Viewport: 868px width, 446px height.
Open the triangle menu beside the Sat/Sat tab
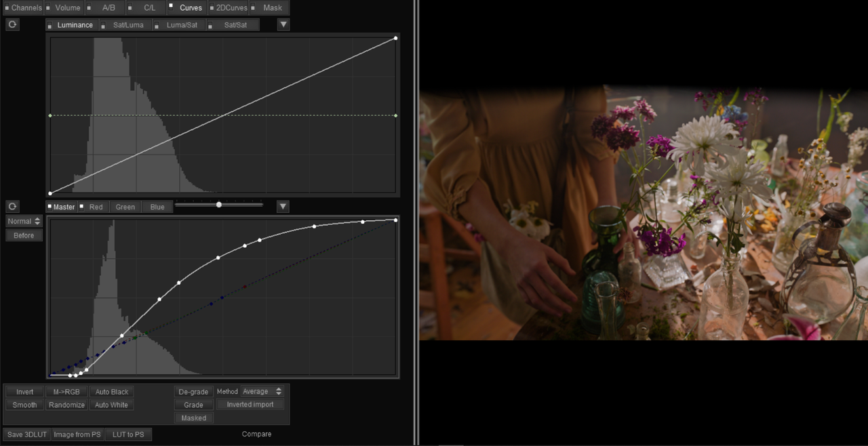coord(283,24)
